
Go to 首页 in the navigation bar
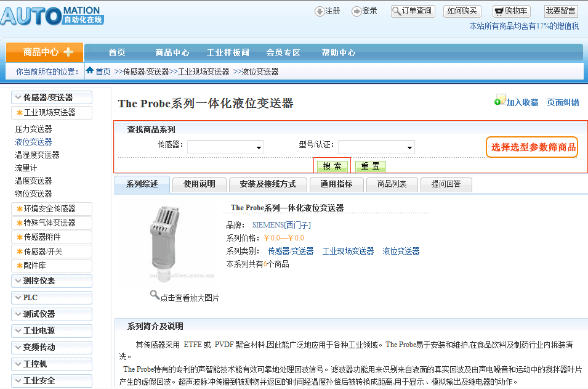click(117, 52)
